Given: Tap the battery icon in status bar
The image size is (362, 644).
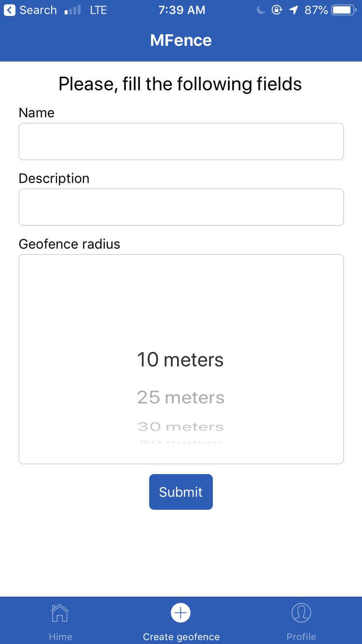Looking at the screenshot, I should click(x=344, y=10).
